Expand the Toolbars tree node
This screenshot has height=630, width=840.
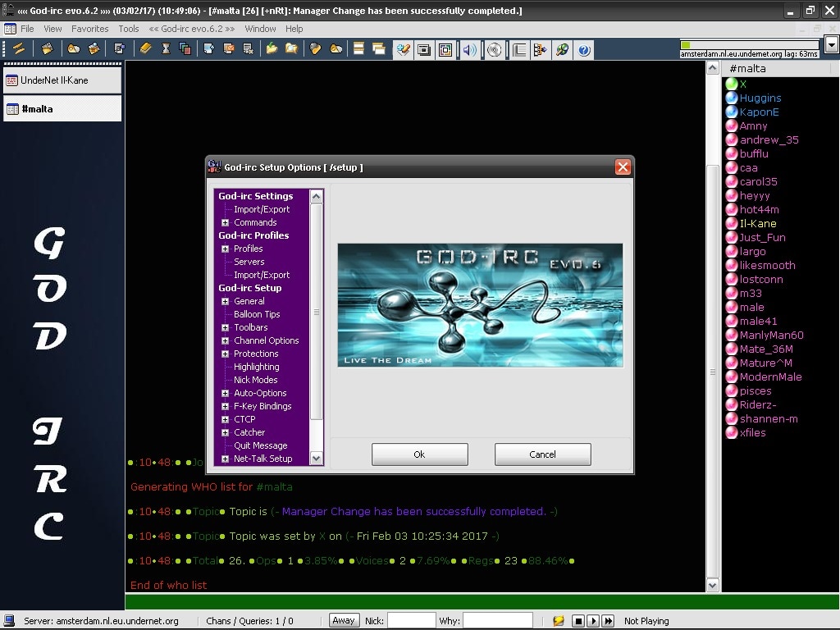point(225,327)
